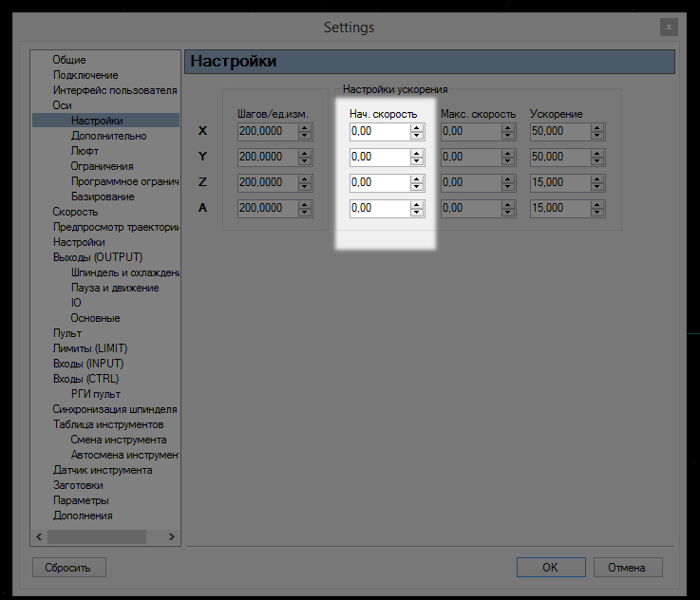The width and height of the screenshot is (700, 600).
Task: Close the Settings dialog window
Action: pyautogui.click(x=669, y=28)
